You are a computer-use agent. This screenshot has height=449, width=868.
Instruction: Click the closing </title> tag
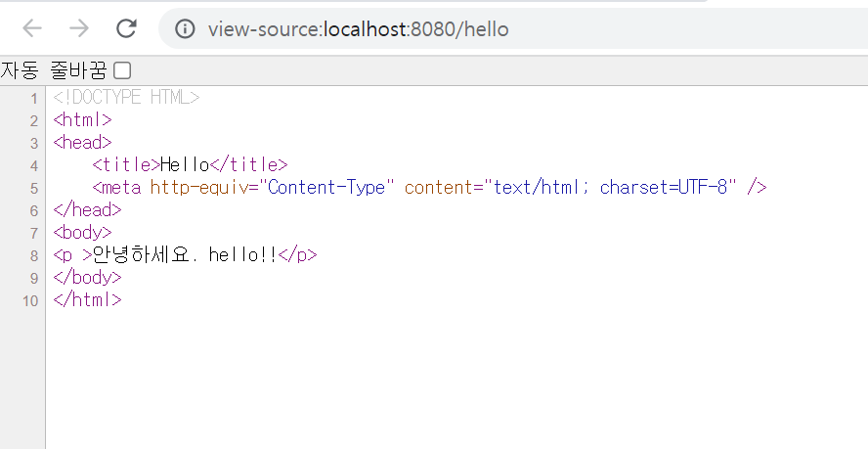click(249, 164)
